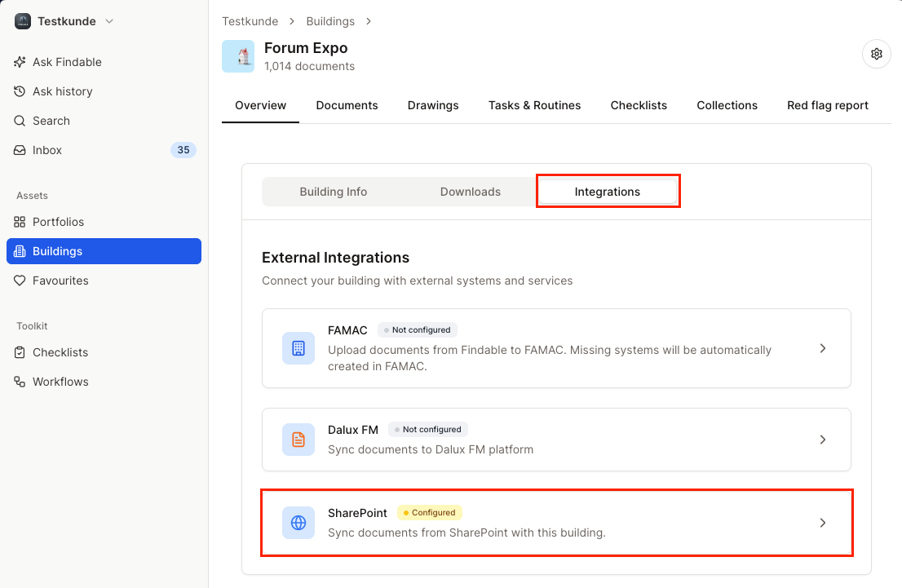Viewport: 902px width, 588px height.
Task: Click the FAMAC integration icon
Action: pyautogui.click(x=298, y=348)
